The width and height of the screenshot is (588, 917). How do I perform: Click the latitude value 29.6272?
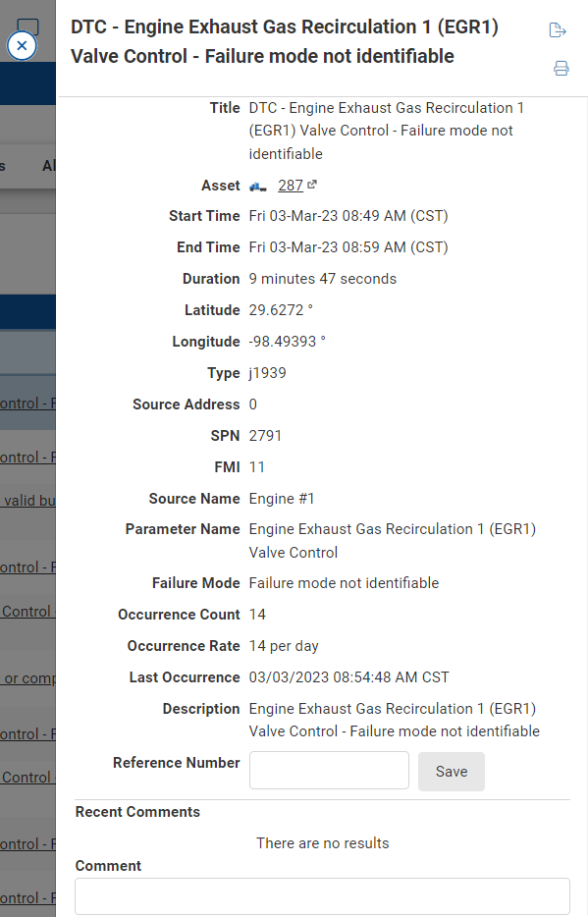[x=279, y=309]
